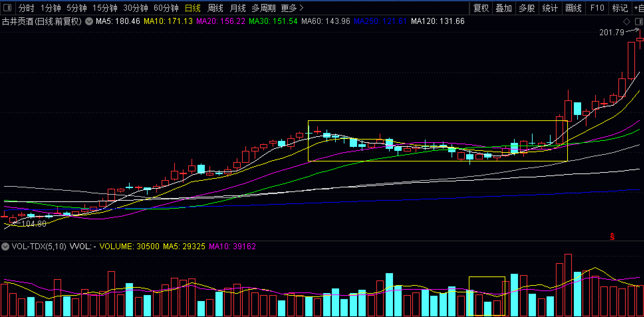Select the 1分钟 period tab

point(51,8)
